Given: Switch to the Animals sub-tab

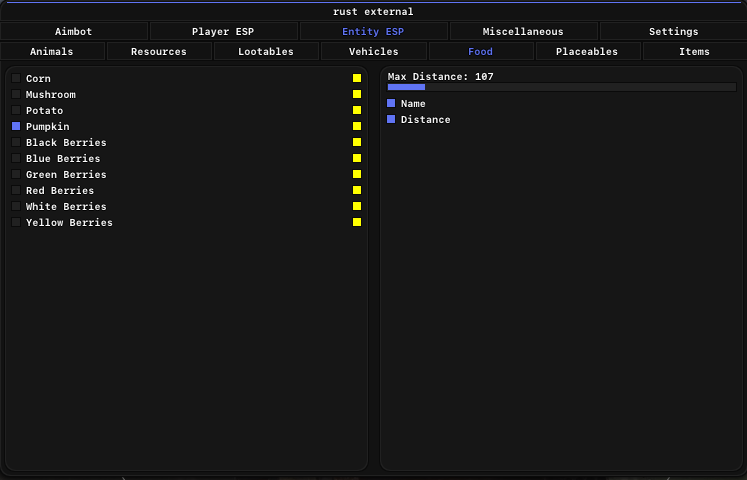Looking at the screenshot, I should (52, 51).
